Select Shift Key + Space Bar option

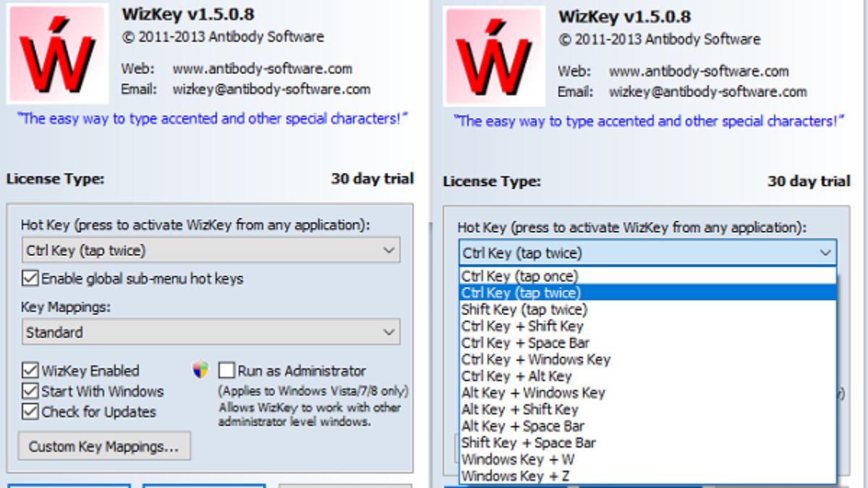(x=647, y=442)
